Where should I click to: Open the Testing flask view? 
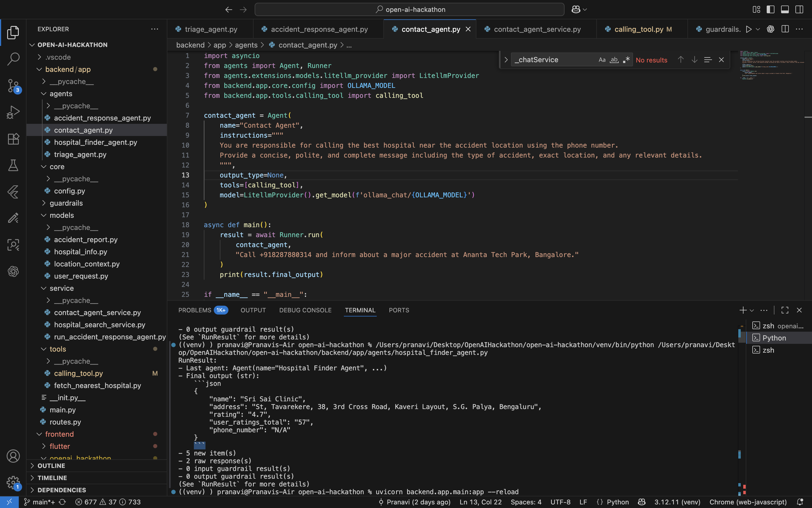(x=13, y=165)
